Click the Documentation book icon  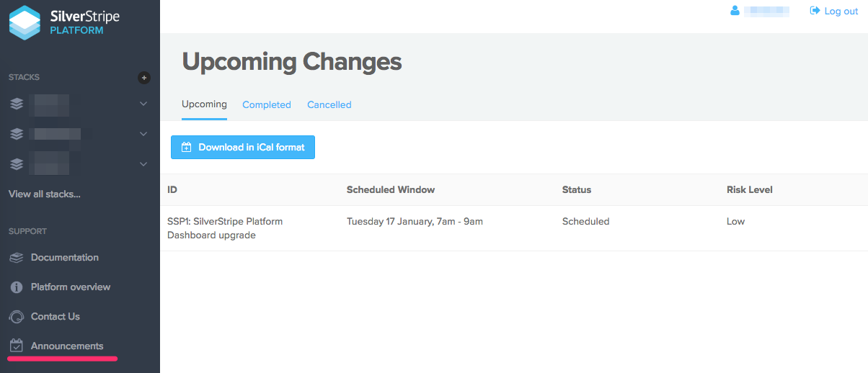pos(17,258)
